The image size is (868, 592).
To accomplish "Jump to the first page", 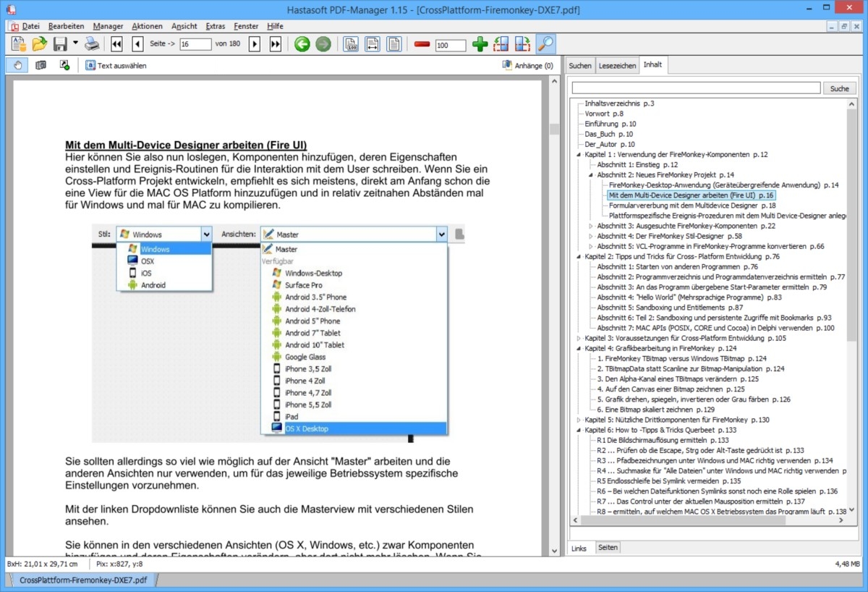I will [117, 44].
